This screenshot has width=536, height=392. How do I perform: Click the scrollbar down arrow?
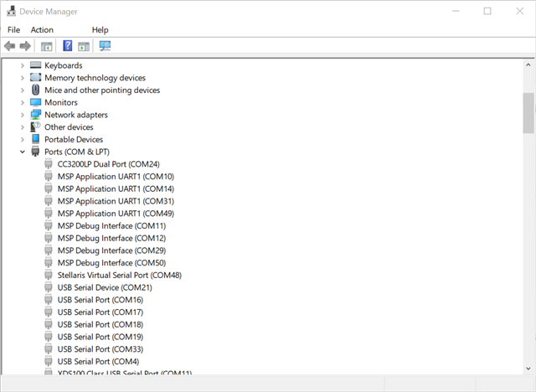[x=528, y=369]
